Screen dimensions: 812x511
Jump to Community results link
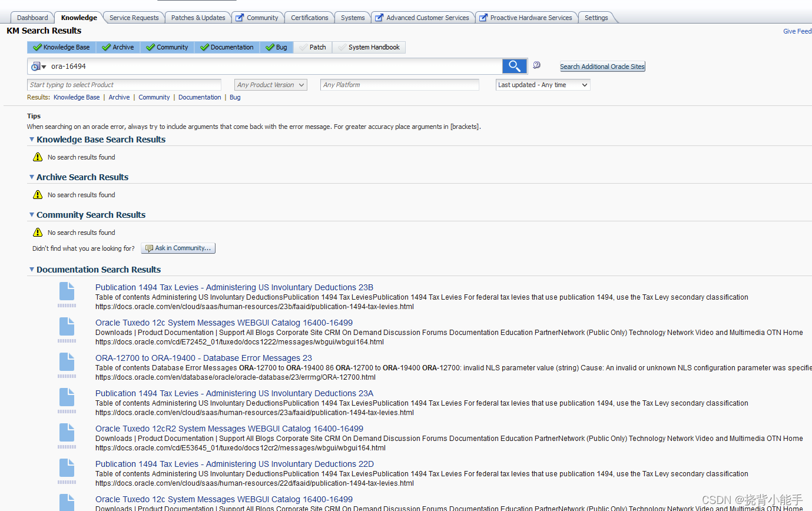click(x=154, y=97)
